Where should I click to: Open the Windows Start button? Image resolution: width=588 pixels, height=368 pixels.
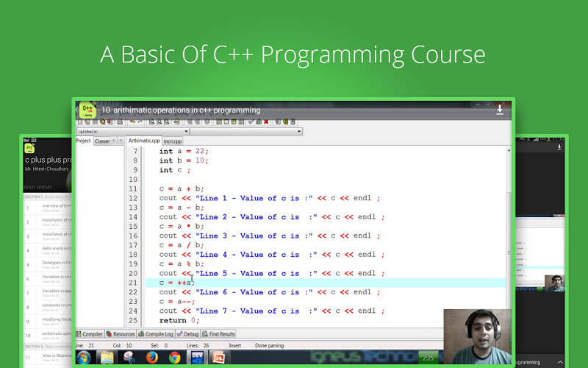pyautogui.click(x=84, y=358)
